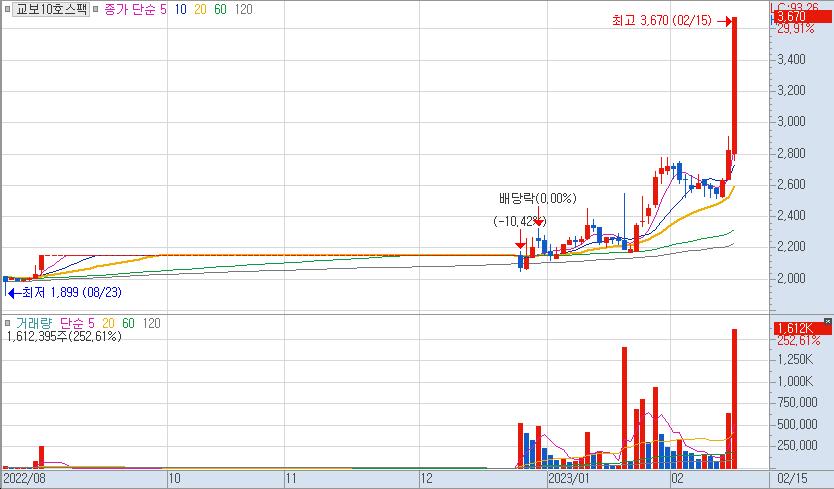Image resolution: width=834 pixels, height=489 pixels.
Task: Click the 3,200 price axis label
Action: point(791,90)
